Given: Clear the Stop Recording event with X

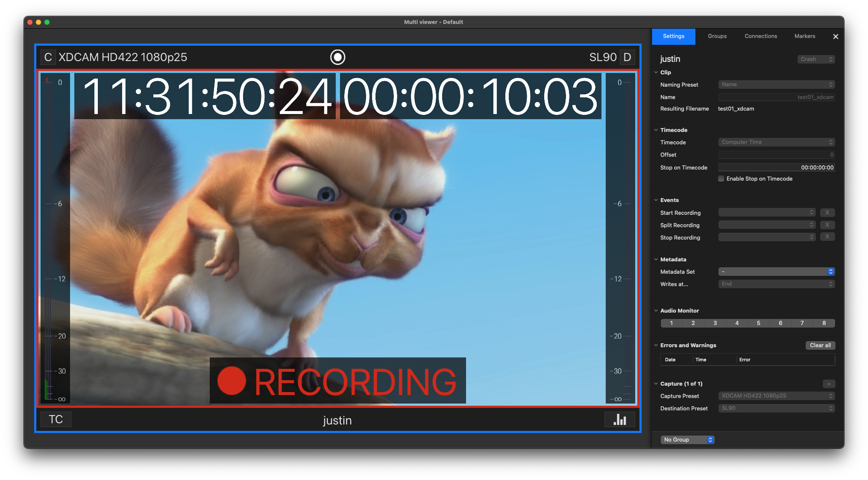Looking at the screenshot, I should [827, 237].
